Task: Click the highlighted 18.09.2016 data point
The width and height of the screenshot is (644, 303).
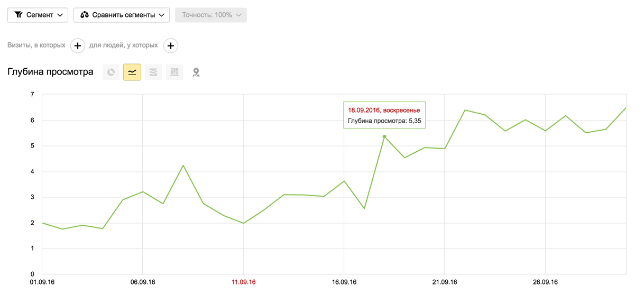Action: [384, 137]
